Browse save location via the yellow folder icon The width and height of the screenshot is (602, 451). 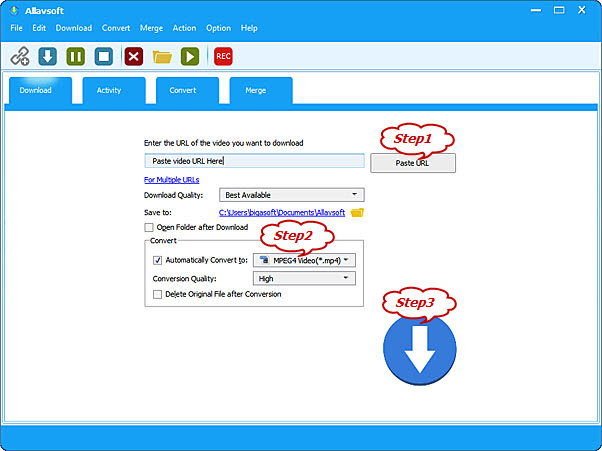pos(357,212)
